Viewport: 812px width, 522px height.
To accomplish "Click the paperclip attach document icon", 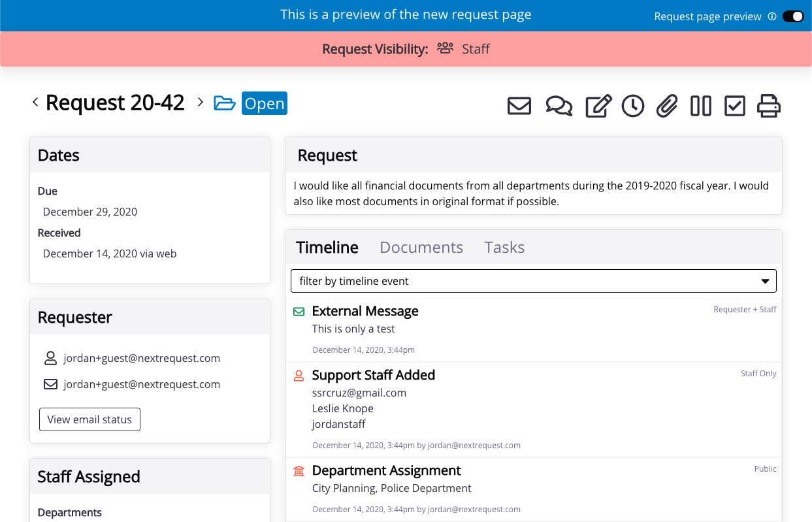I will click(666, 106).
